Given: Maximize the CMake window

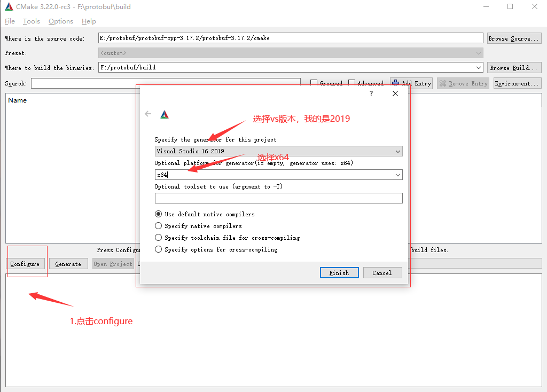Looking at the screenshot, I should coord(510,6).
